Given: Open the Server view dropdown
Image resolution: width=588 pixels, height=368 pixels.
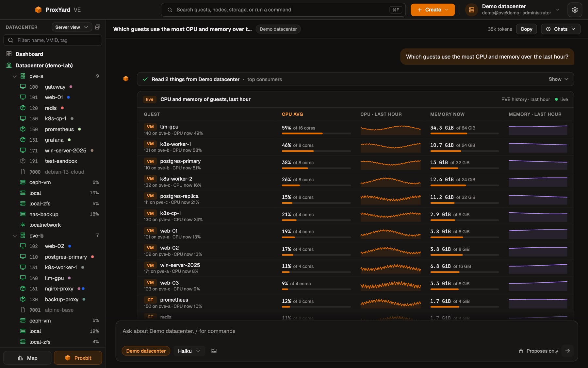Looking at the screenshot, I should tap(72, 27).
